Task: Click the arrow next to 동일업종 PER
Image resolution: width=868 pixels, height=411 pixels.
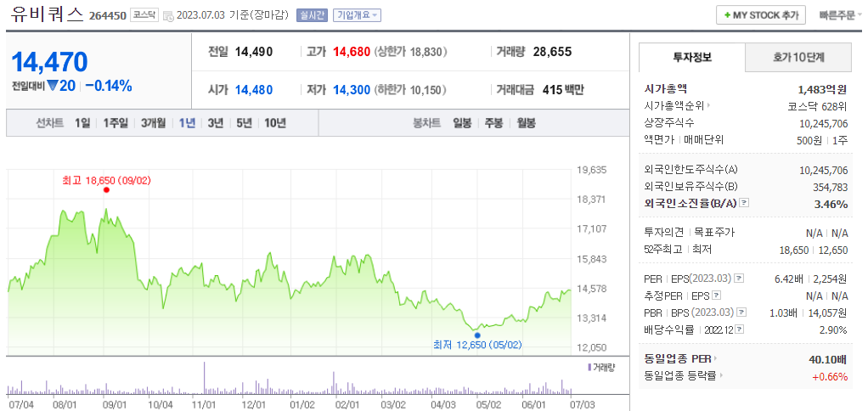Action: pos(715,359)
